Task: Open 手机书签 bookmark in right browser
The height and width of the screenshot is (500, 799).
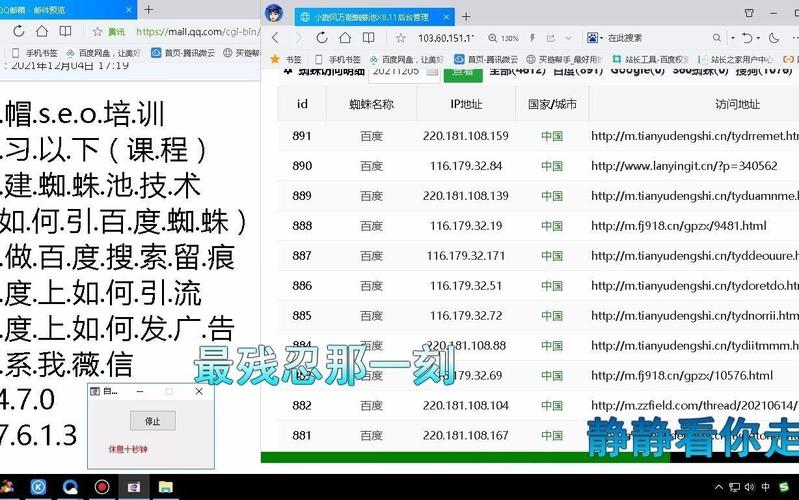Action: 338,59
